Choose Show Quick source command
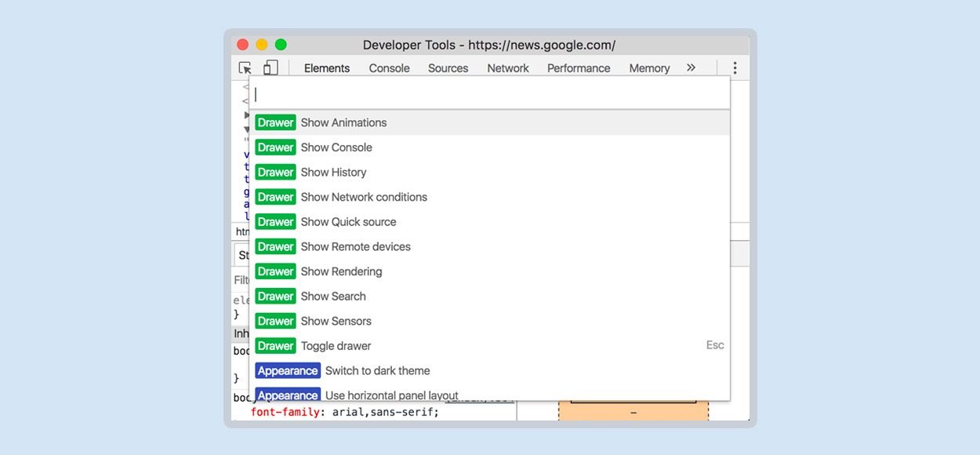The height and width of the screenshot is (455, 980). click(490, 222)
